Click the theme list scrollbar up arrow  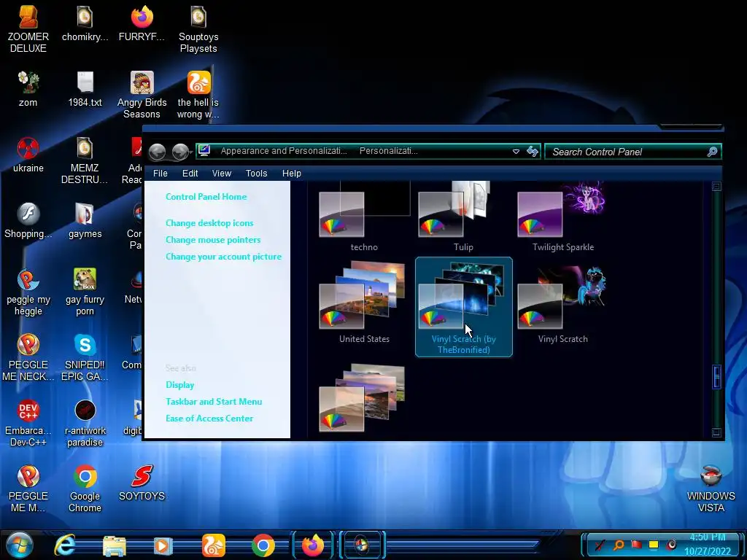pos(716,186)
